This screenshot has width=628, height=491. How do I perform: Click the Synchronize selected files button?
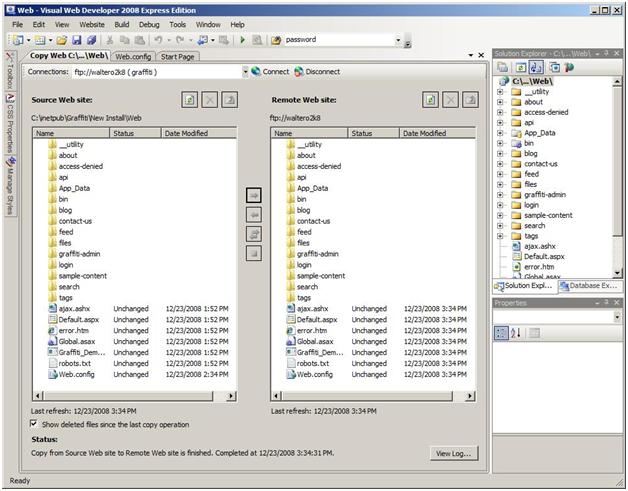coord(254,234)
